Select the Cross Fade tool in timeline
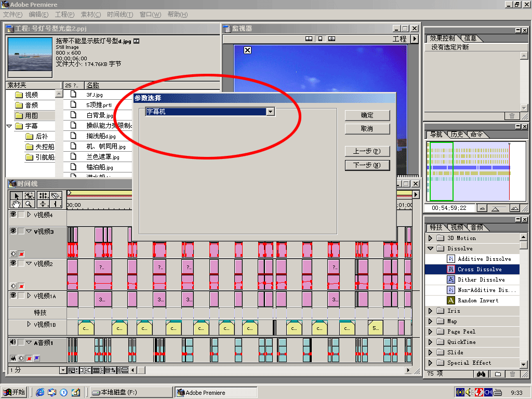The width and height of the screenshot is (532, 399). click(x=43, y=204)
